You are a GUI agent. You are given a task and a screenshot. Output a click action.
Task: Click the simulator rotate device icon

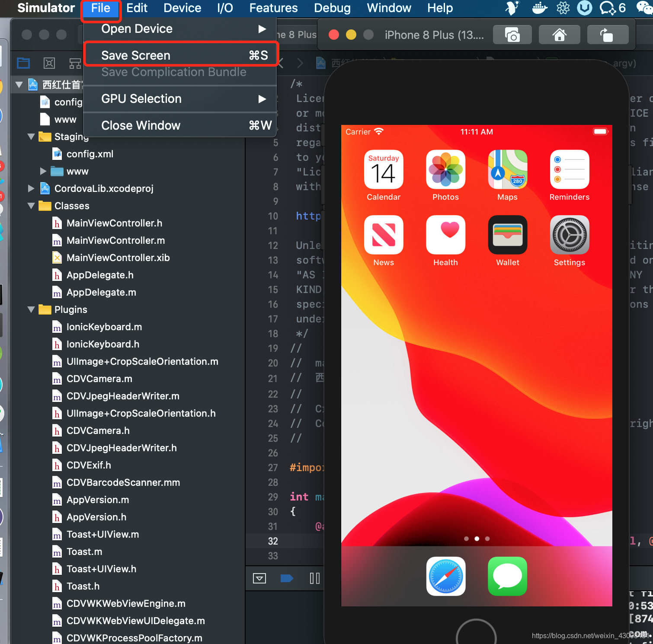pos(608,35)
